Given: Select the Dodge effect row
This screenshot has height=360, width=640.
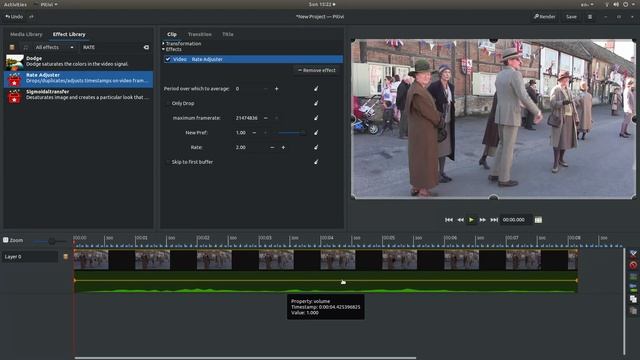Looking at the screenshot, I should coord(78,61).
